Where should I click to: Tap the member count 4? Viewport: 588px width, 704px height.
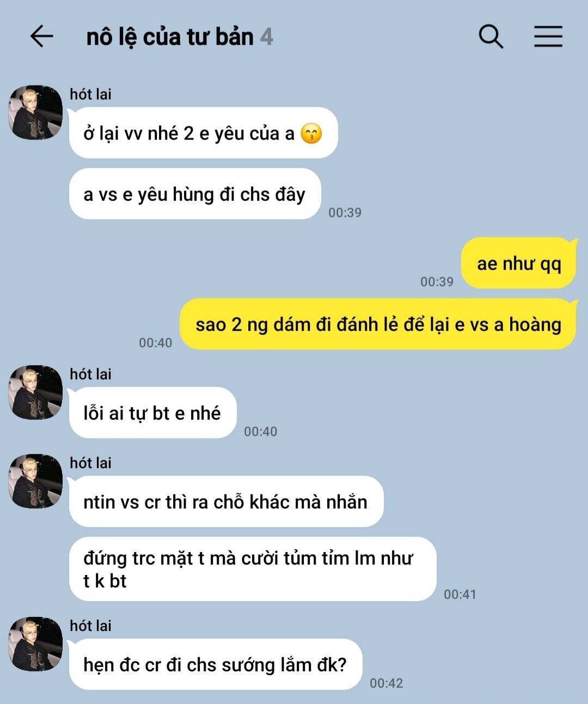point(266,37)
